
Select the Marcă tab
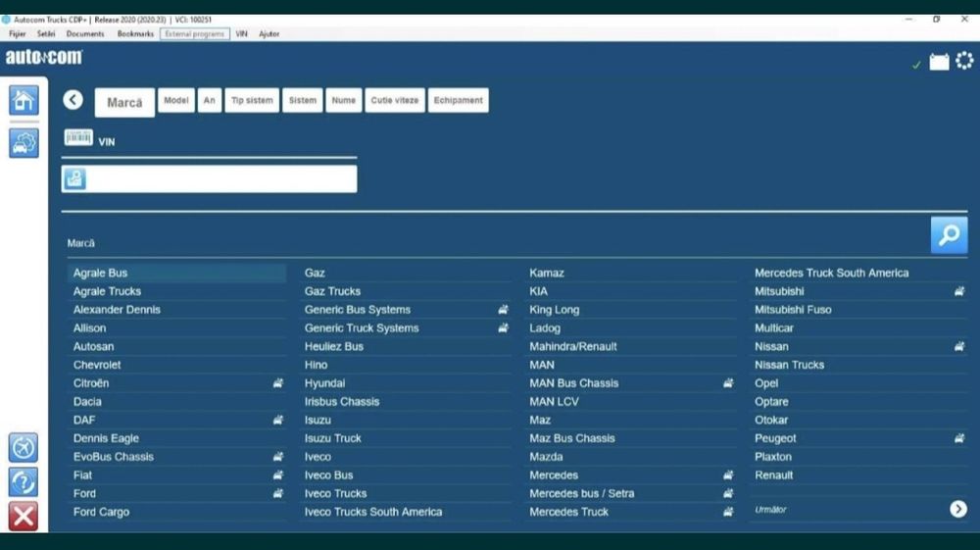(124, 103)
